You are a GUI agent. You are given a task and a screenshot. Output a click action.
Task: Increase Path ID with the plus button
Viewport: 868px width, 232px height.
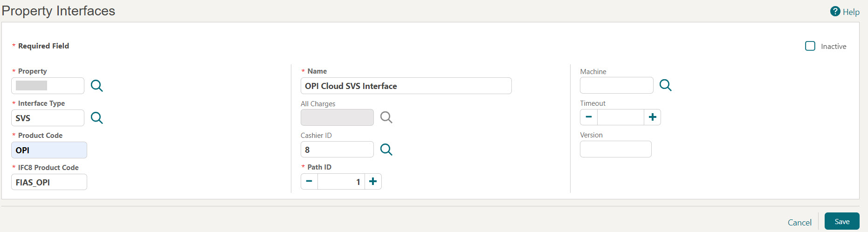(x=373, y=182)
